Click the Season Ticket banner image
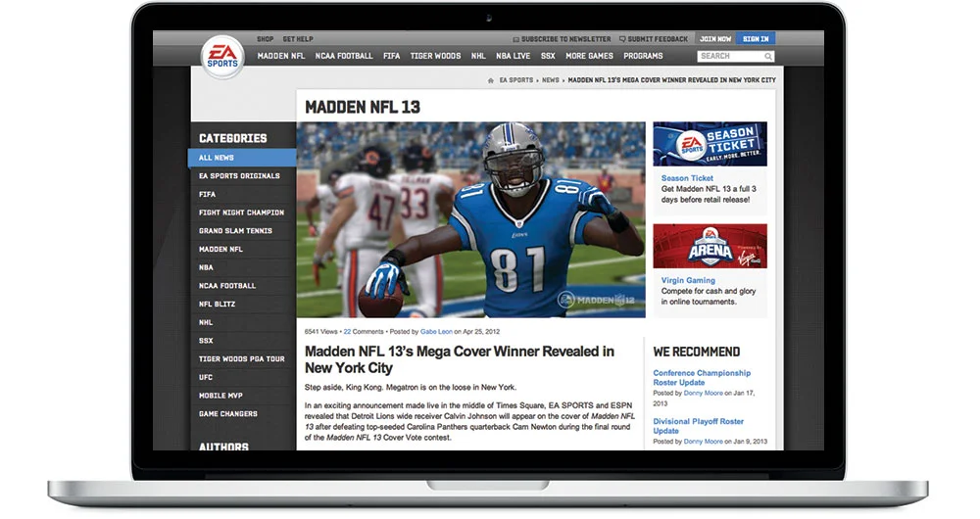This screenshot has height=519, width=980. (710, 144)
